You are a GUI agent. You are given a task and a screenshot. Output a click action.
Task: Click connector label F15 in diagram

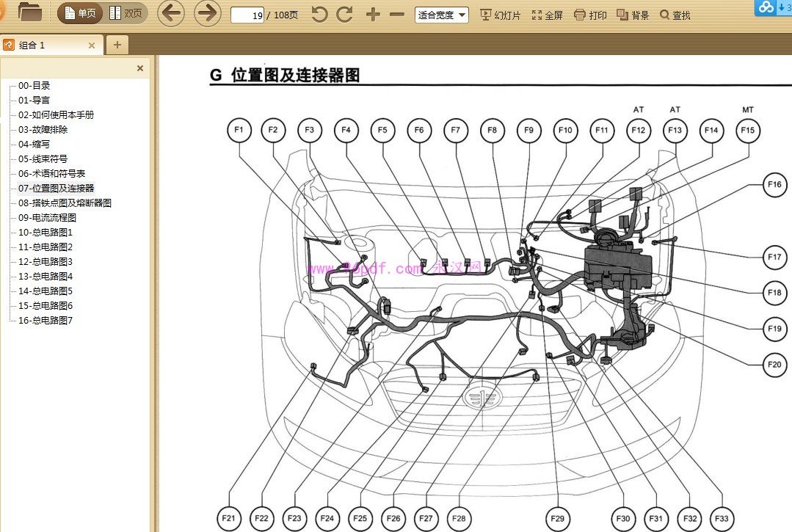[747, 130]
